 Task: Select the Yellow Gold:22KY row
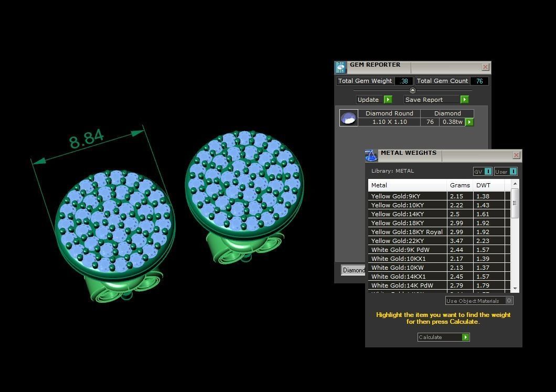click(x=440, y=240)
